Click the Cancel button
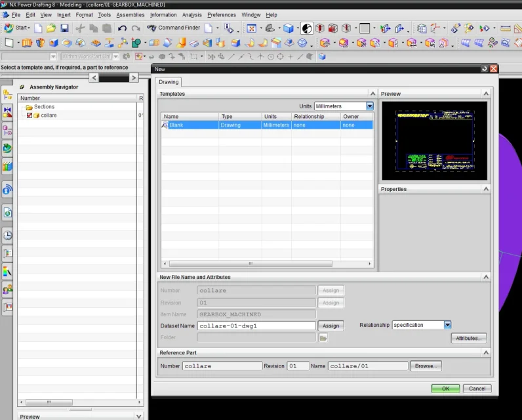The width and height of the screenshot is (522, 420). click(x=477, y=388)
